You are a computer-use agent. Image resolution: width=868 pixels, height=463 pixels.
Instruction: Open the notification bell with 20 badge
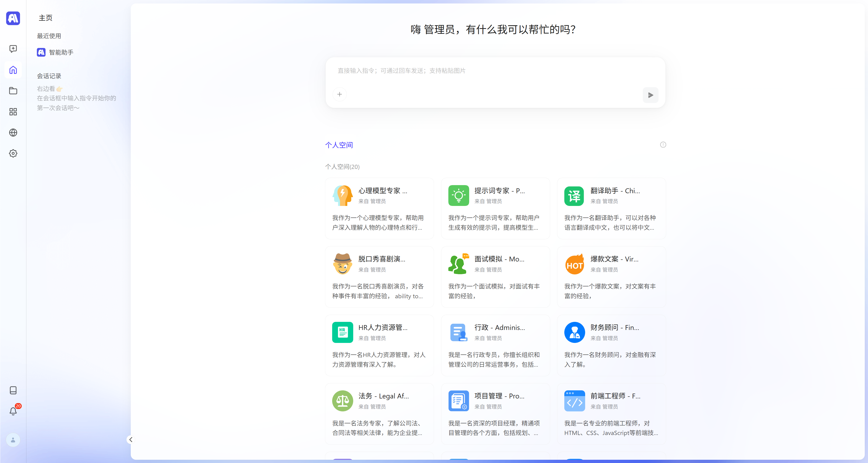[x=13, y=411]
